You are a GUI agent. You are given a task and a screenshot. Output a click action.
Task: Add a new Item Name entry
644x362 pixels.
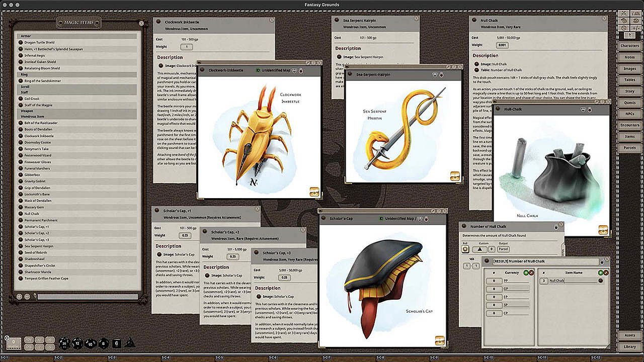coord(601,273)
